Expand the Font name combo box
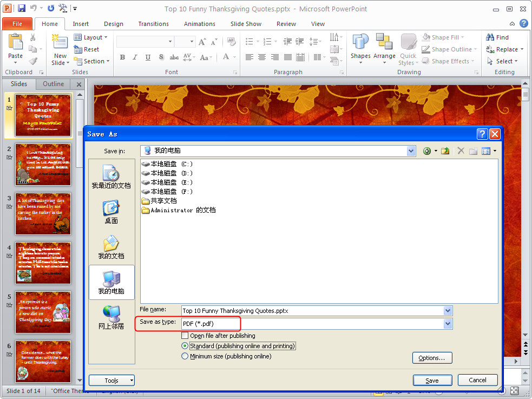The height and width of the screenshot is (399, 532). tap(170, 42)
